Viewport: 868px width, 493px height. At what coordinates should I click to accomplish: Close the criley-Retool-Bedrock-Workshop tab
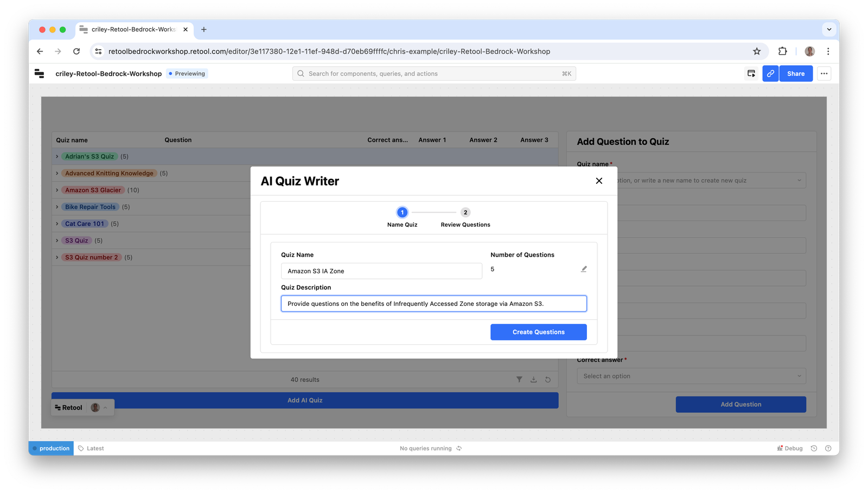point(186,30)
